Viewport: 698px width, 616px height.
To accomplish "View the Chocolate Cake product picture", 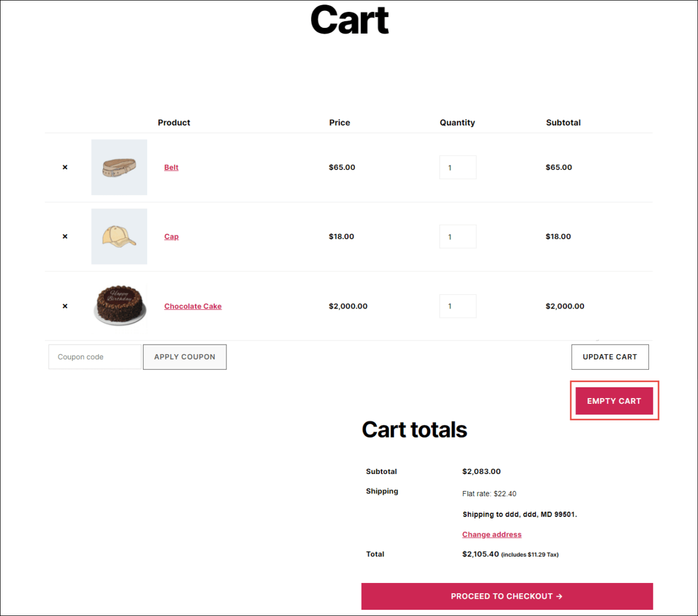I will (119, 306).
